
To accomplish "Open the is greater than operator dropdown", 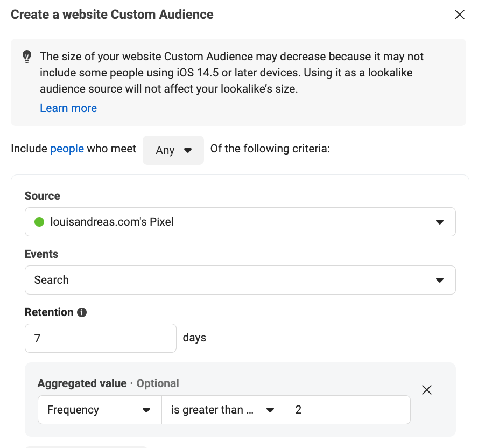I will (224, 410).
